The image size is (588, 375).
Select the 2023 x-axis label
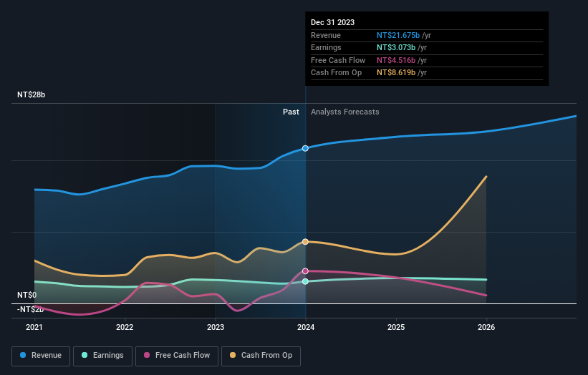click(x=216, y=327)
